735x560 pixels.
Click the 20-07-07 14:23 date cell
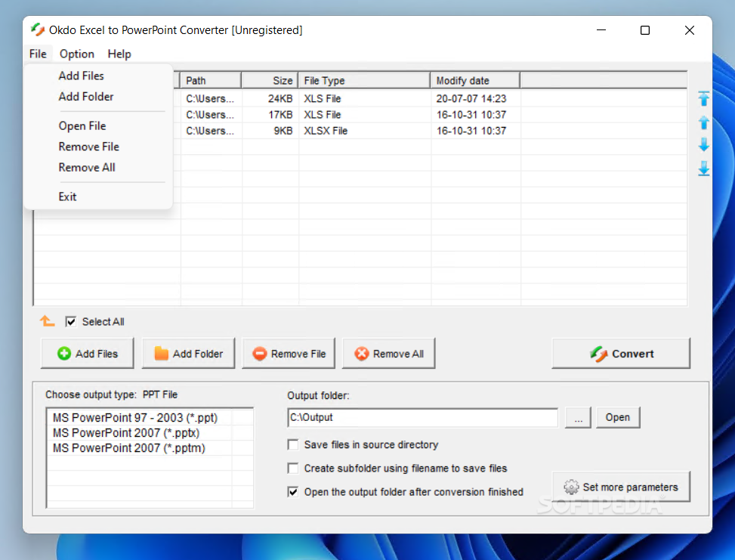tap(471, 98)
